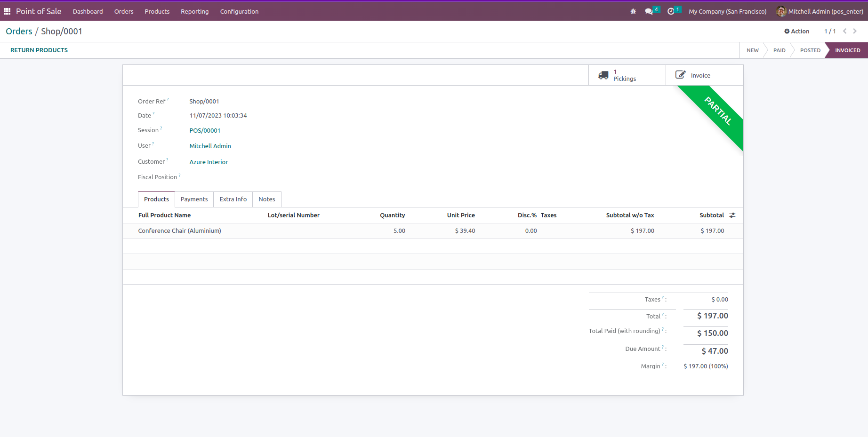The width and height of the screenshot is (868, 437).
Task: Click the Subtotal column header
Action: [712, 215]
